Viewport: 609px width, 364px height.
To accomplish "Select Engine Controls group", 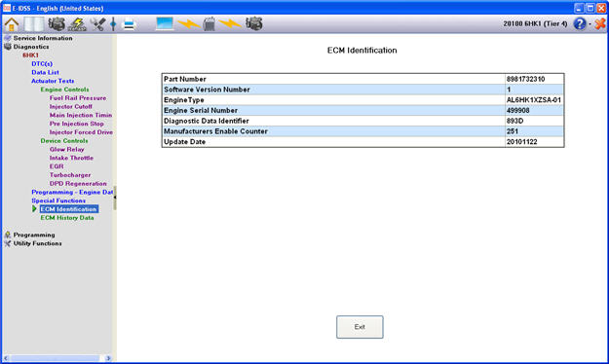I will pyautogui.click(x=64, y=90).
